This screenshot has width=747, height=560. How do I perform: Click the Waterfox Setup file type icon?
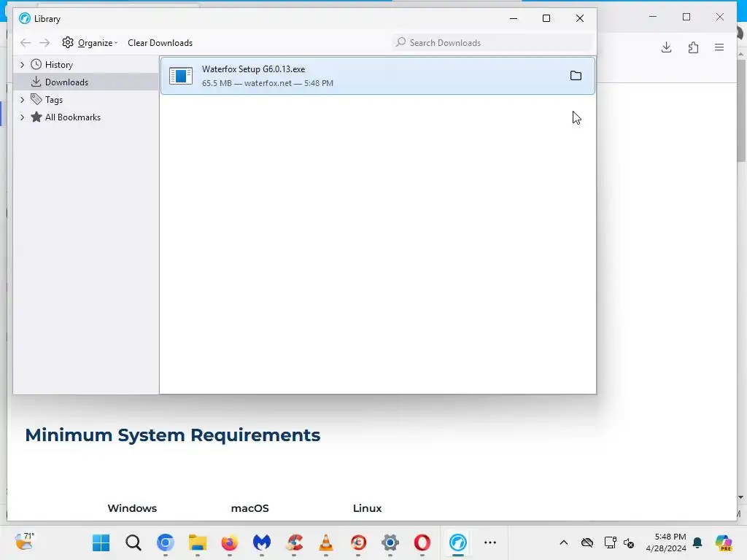(x=181, y=76)
